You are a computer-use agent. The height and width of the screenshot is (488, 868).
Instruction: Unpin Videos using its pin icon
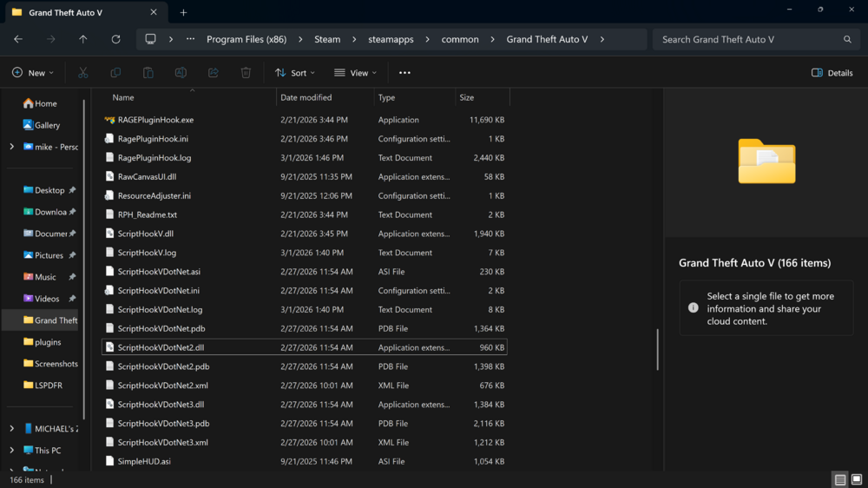(72, 299)
